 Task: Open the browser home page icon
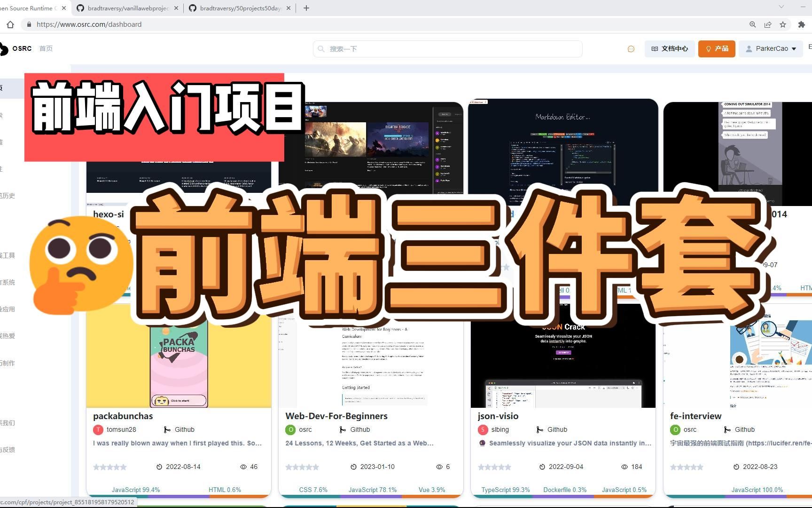click(10, 24)
